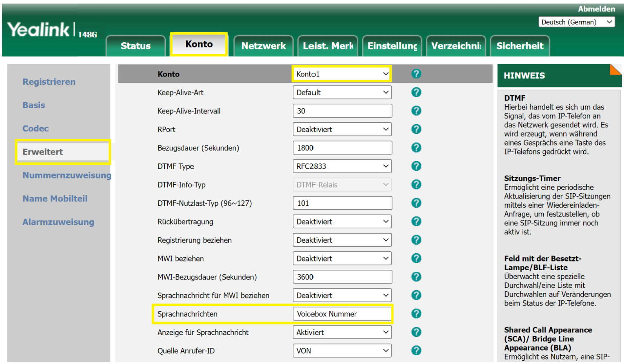Image resolution: width=624 pixels, height=364 pixels.
Task: Open help icon for Keep-Alive-Art
Action: pos(416,92)
